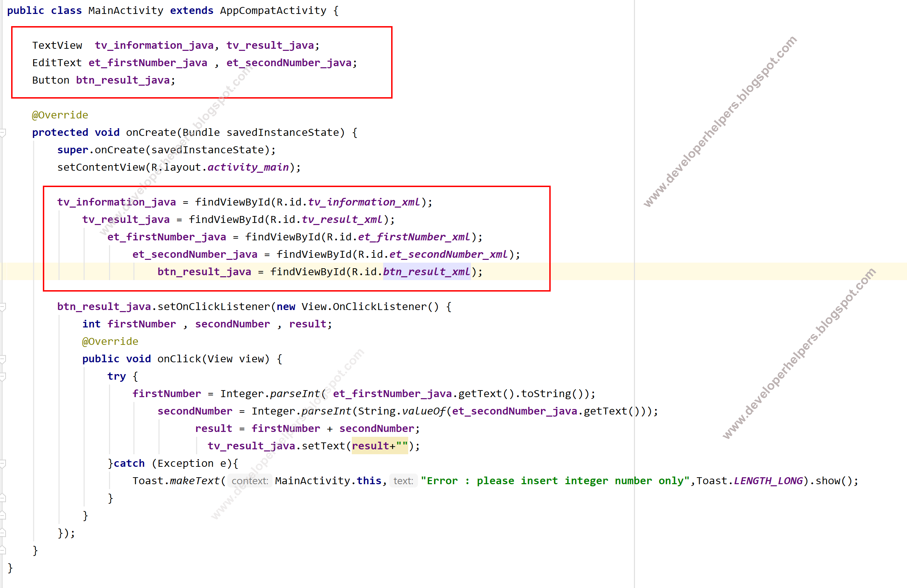The width and height of the screenshot is (907, 588).
Task: Collapse the catch block fold marker
Action: (2, 463)
